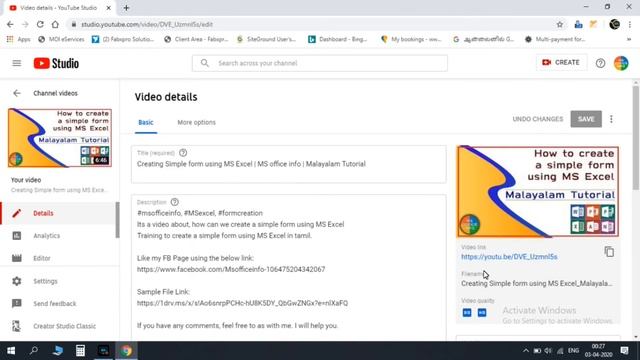Click into the Description text area
The image size is (640, 360).
click(x=289, y=267)
